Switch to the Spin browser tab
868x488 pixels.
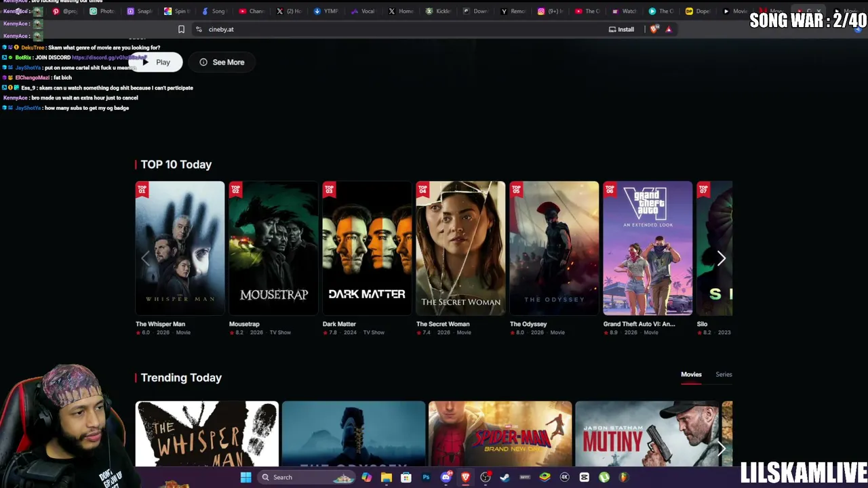(x=177, y=12)
